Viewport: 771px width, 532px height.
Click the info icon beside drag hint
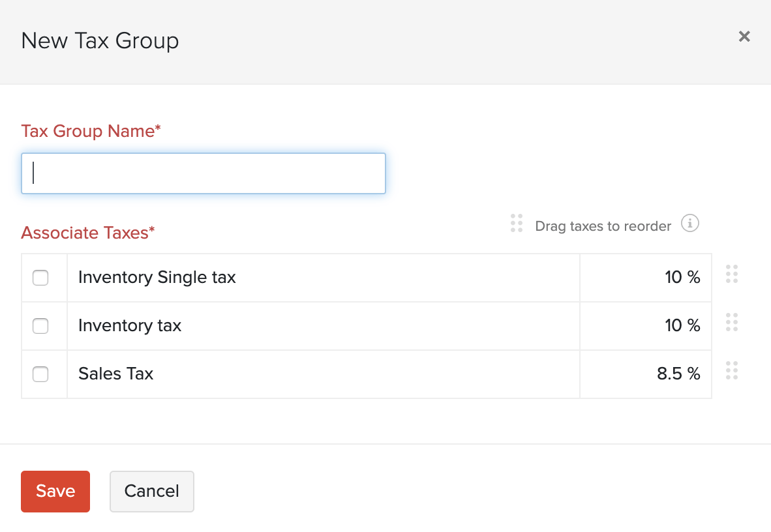(690, 224)
